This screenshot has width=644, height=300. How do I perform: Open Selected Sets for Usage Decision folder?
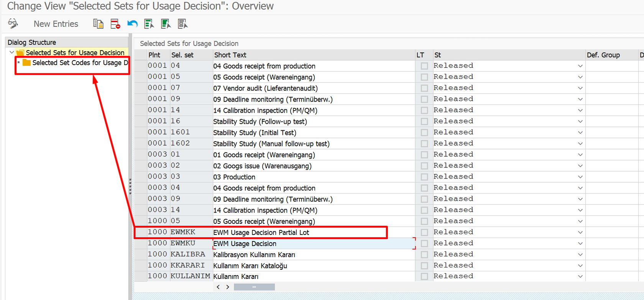click(20, 52)
